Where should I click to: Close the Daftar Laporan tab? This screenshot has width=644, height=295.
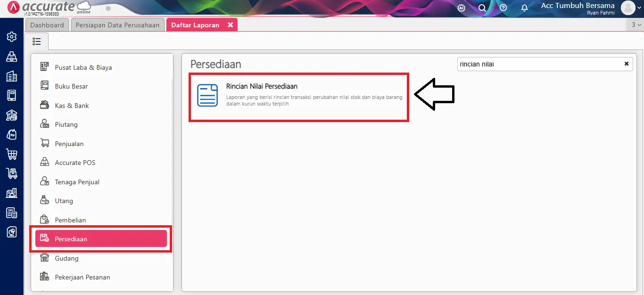click(x=231, y=25)
